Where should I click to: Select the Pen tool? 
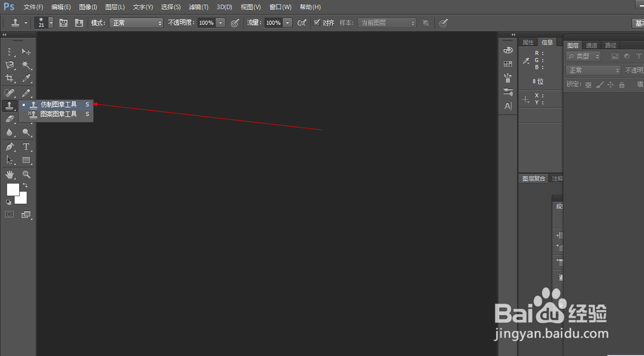(x=10, y=147)
